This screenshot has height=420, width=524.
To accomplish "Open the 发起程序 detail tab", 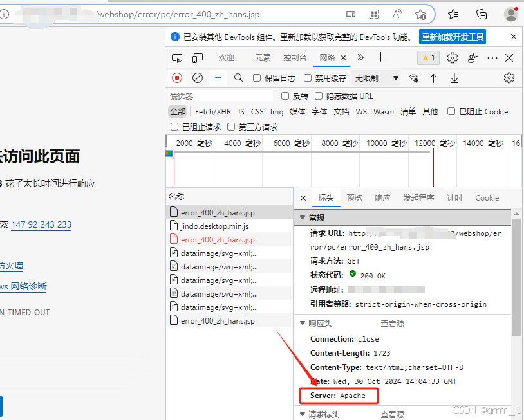I will coord(418,198).
